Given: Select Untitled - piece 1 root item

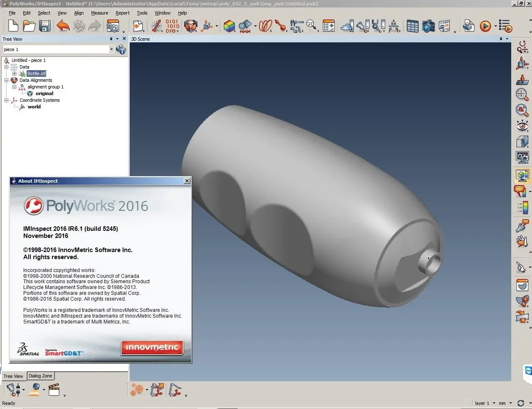Looking at the screenshot, I should [29, 60].
